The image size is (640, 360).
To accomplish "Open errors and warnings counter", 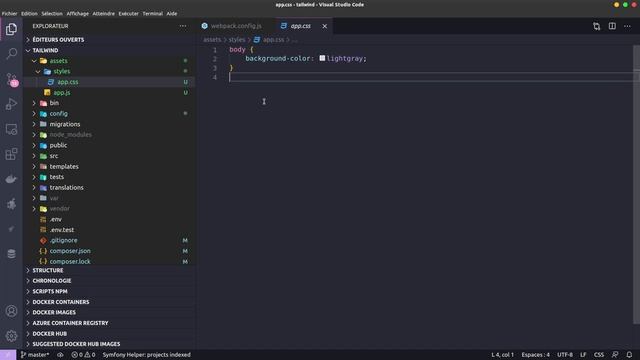I will pos(83,355).
